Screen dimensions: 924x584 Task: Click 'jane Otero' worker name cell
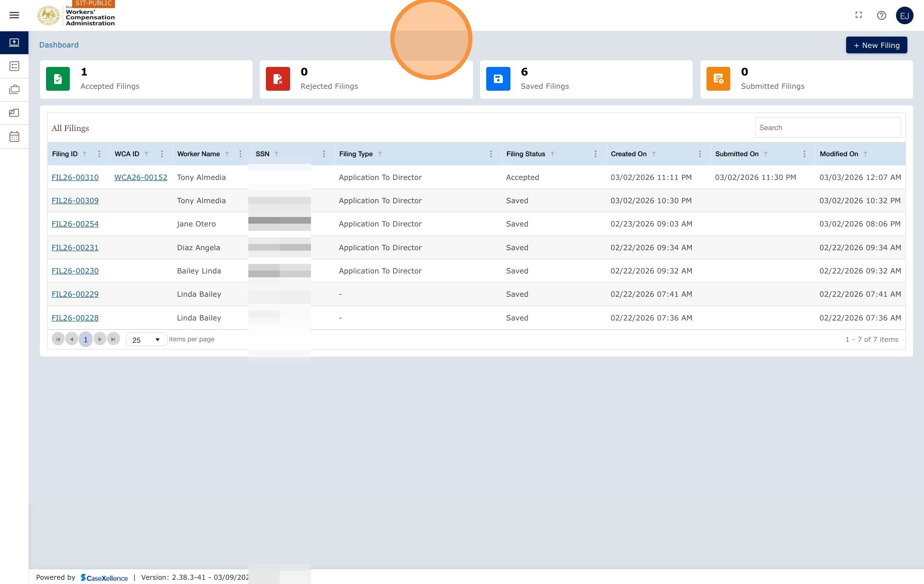(196, 224)
